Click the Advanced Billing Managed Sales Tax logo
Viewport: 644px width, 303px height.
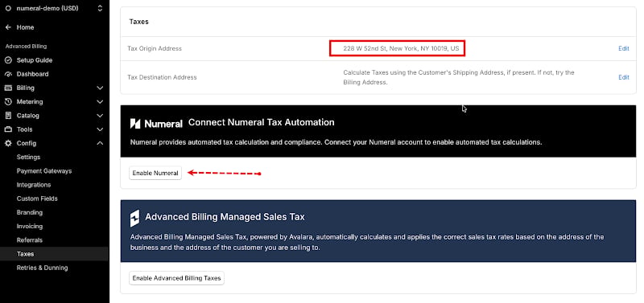coord(134,219)
